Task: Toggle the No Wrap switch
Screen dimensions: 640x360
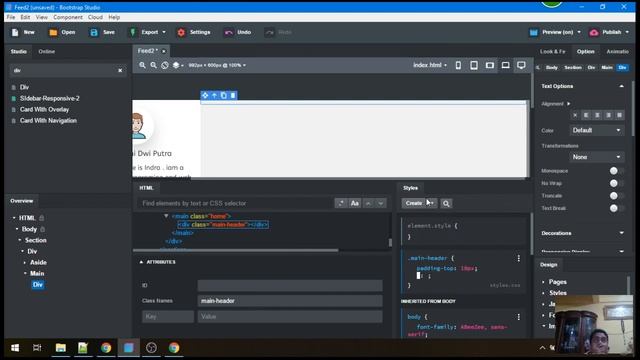Action: tap(616, 183)
